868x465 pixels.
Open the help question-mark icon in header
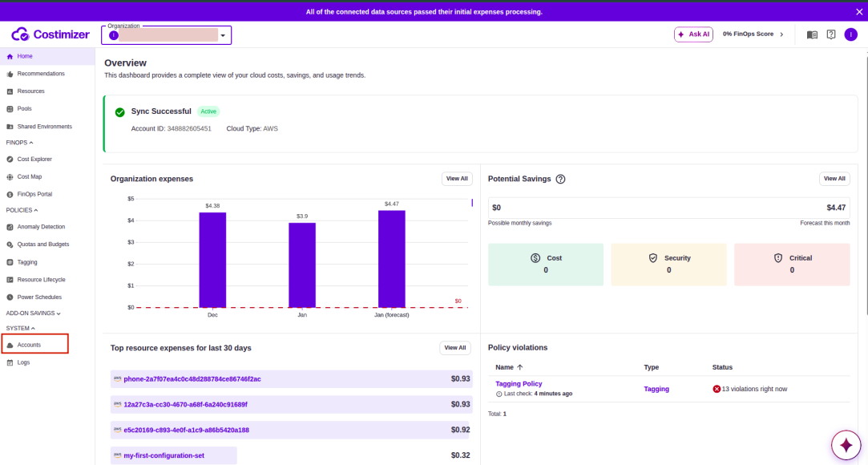(x=831, y=34)
